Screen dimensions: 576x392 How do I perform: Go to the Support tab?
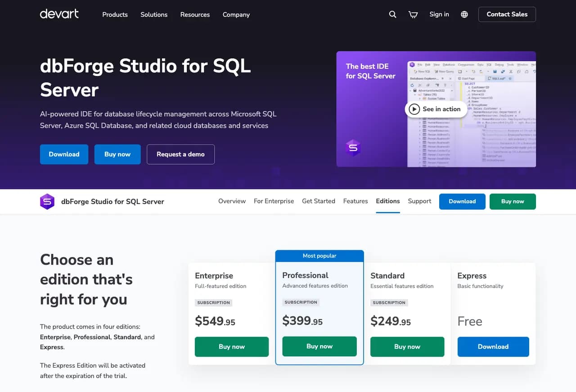(419, 201)
